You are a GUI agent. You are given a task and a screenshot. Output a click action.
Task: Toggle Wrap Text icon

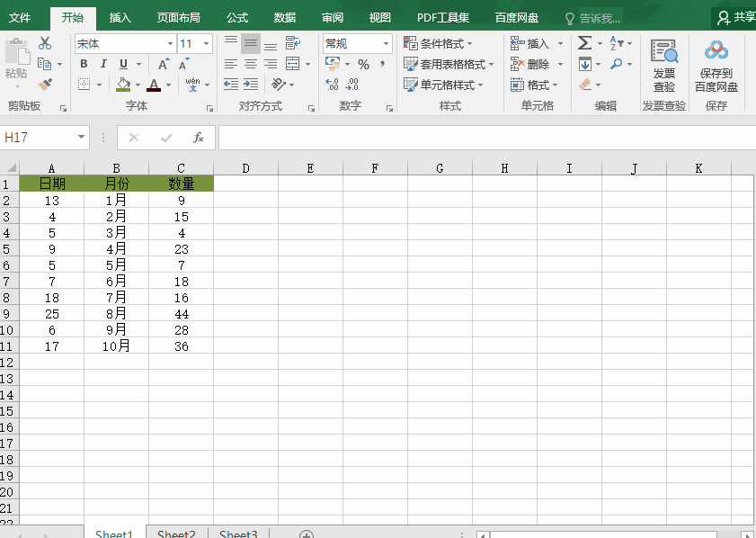293,43
